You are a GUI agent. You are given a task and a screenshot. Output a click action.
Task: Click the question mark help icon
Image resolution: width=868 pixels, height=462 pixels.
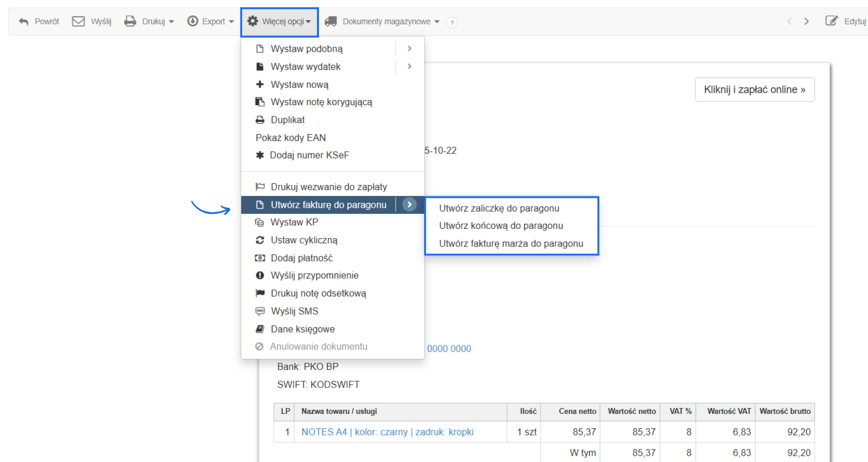click(452, 23)
